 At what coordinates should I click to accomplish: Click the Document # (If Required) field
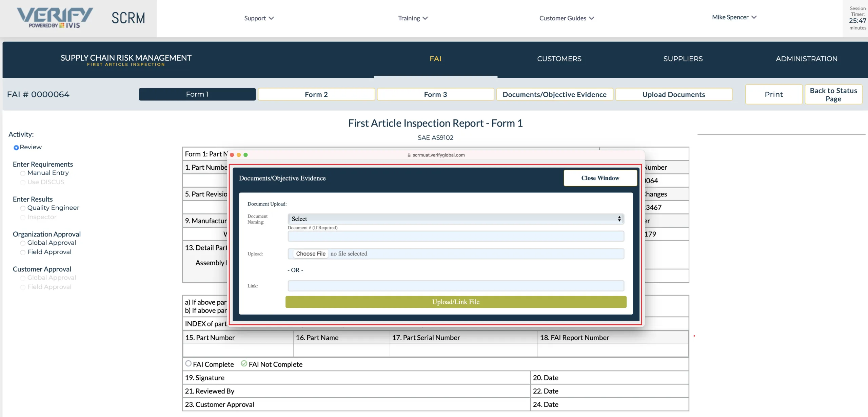(x=456, y=236)
